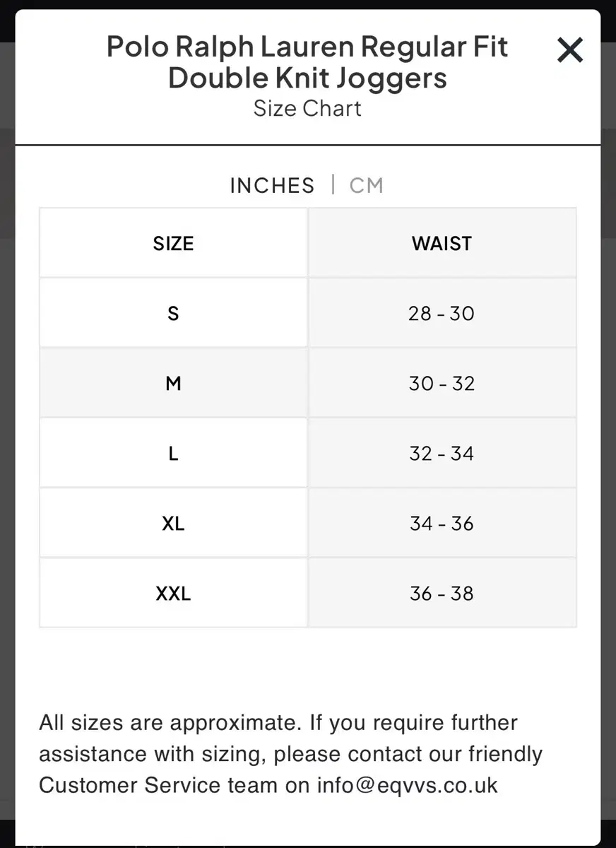Select the L size cell
The height and width of the screenshot is (848, 616).
pos(173,452)
